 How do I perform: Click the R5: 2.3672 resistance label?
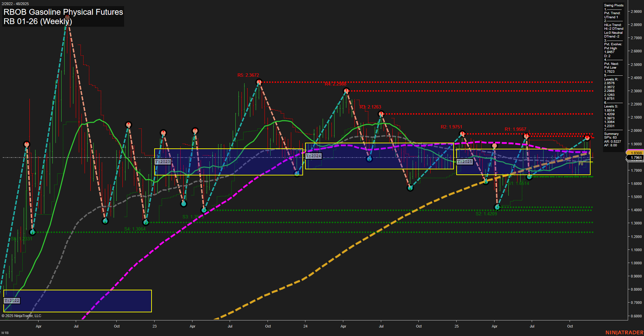tap(249, 74)
